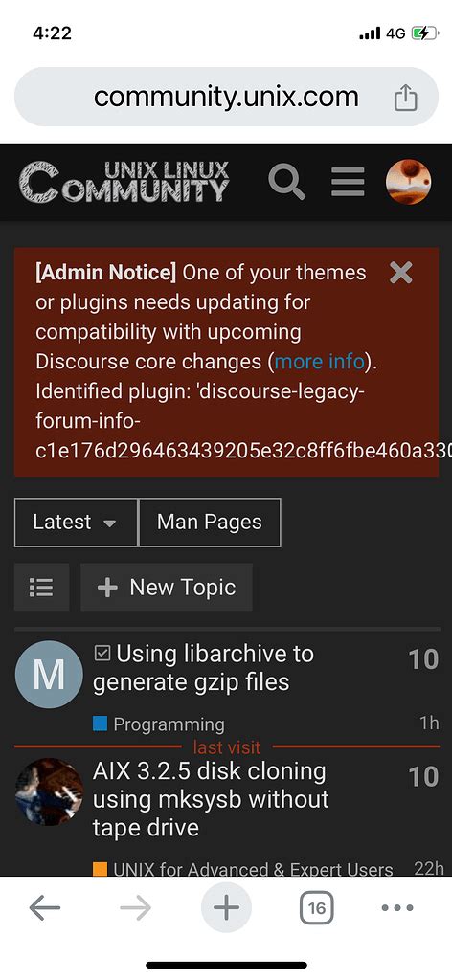Go back with browser back arrow

(45, 908)
